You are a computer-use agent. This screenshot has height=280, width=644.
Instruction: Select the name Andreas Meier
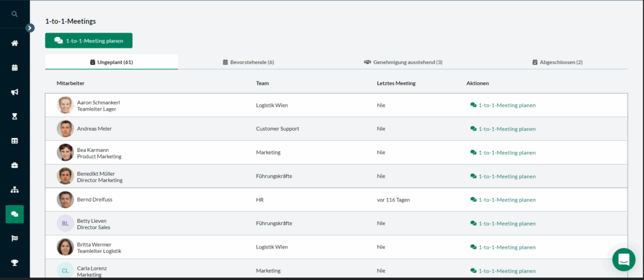tap(94, 129)
